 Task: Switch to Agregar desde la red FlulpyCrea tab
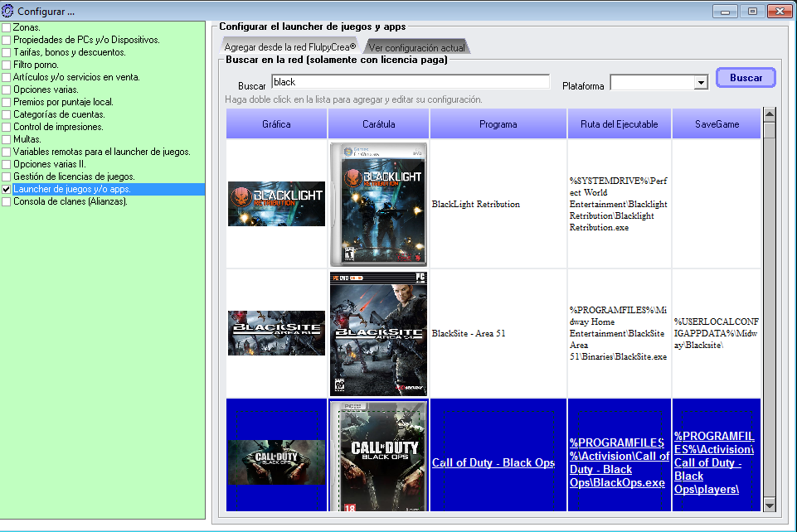coord(289,46)
